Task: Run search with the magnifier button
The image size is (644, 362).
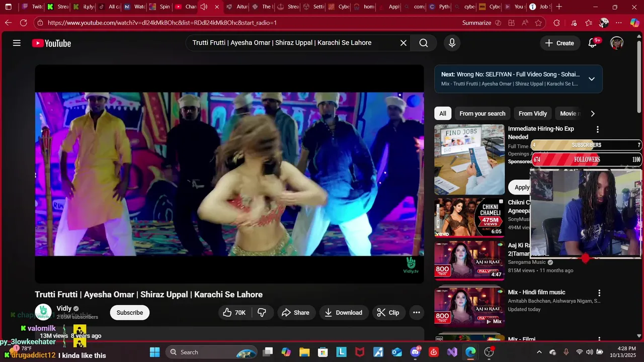Action: [x=424, y=43]
